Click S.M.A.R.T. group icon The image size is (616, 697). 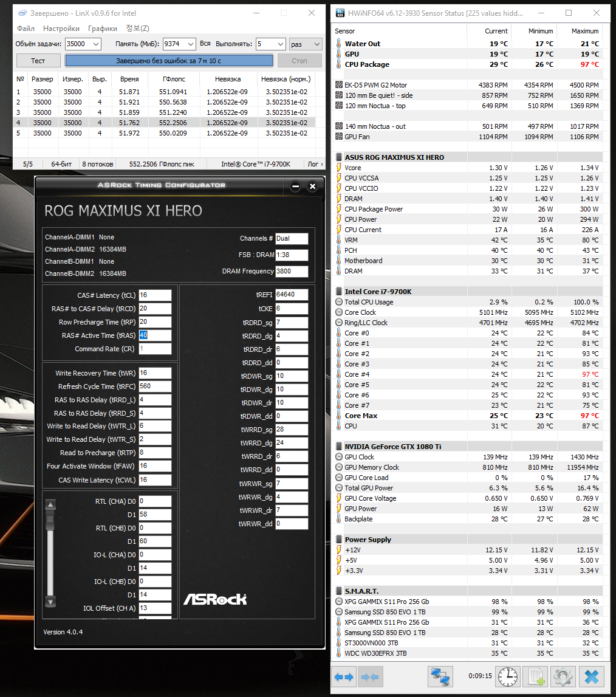click(338, 591)
